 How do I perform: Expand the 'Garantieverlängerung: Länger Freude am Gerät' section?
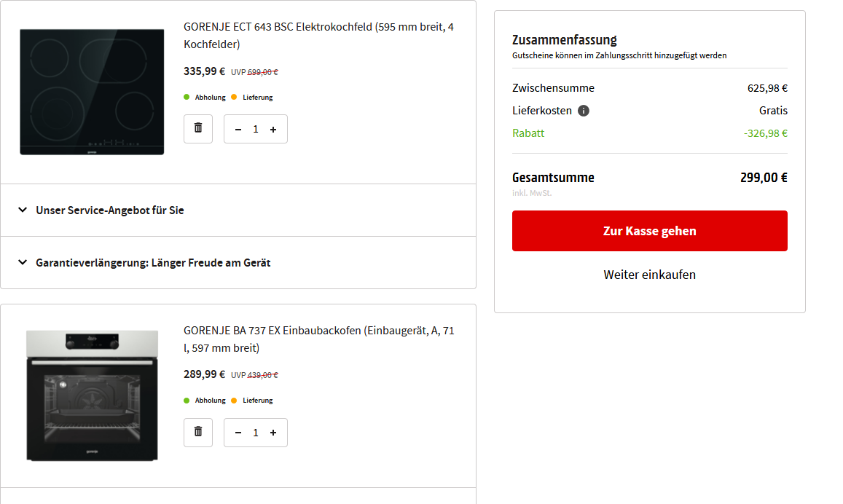click(x=152, y=263)
